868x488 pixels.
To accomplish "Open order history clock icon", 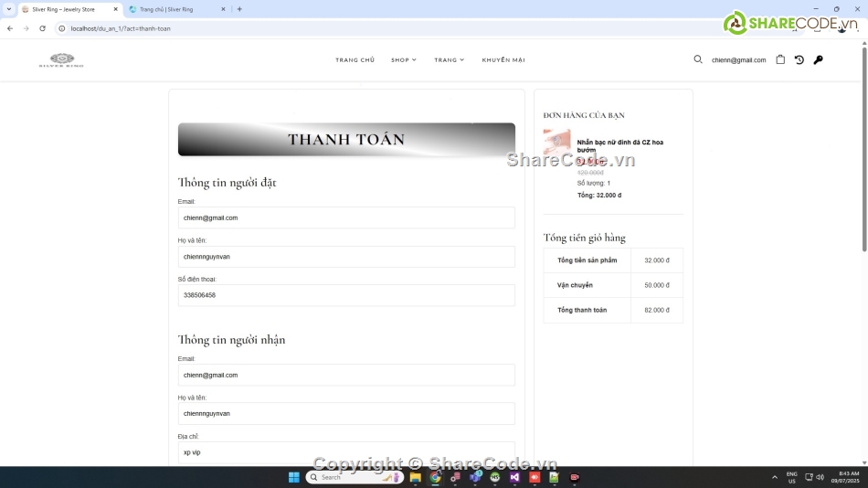I will (799, 59).
